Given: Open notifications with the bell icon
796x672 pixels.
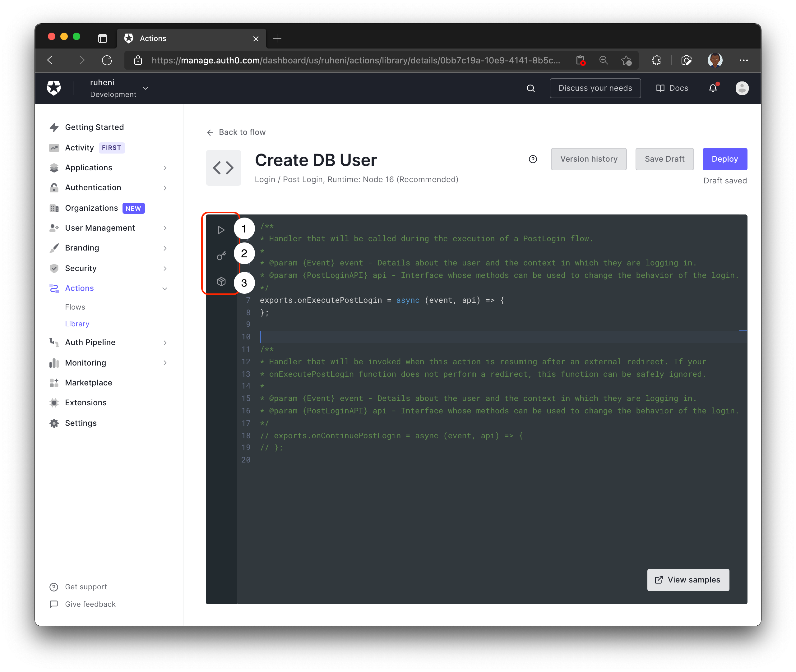Looking at the screenshot, I should pyautogui.click(x=713, y=88).
